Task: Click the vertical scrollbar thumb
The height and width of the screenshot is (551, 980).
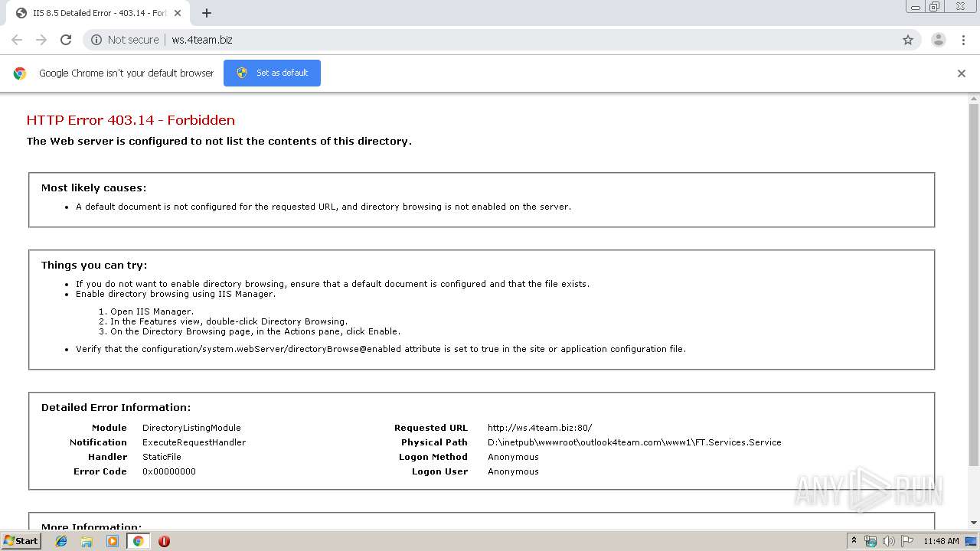Action: click(974, 285)
